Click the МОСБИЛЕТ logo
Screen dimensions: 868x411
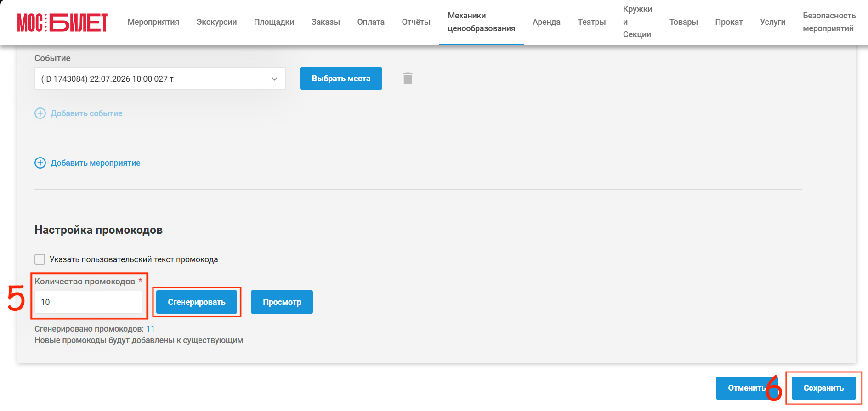click(62, 23)
